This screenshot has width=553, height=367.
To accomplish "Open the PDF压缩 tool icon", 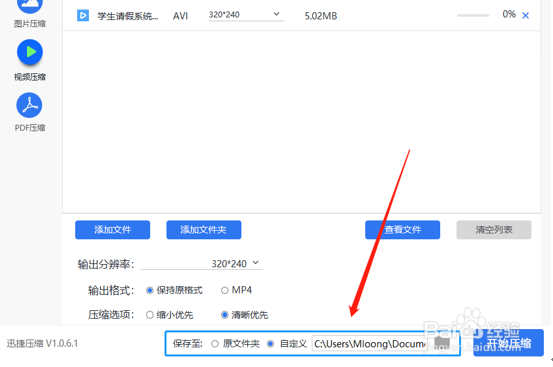I will [x=29, y=105].
